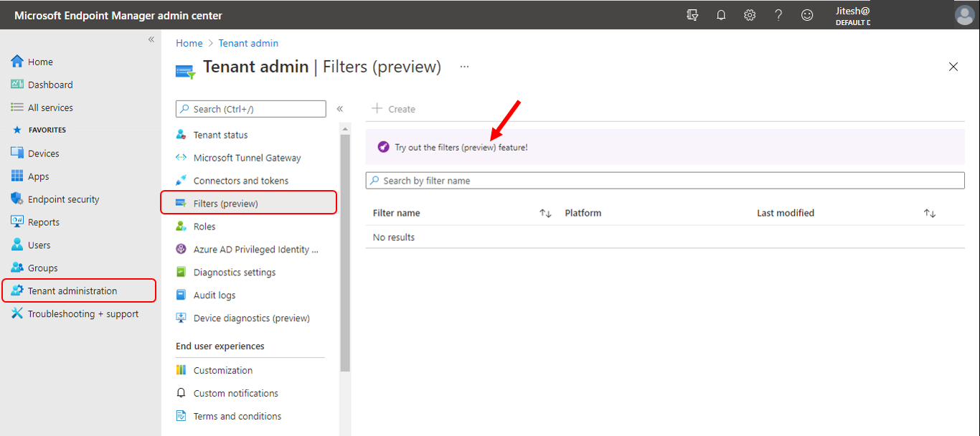Click the Microsoft Tunnel Gateway icon
Image resolution: width=980 pixels, height=436 pixels.
182,158
